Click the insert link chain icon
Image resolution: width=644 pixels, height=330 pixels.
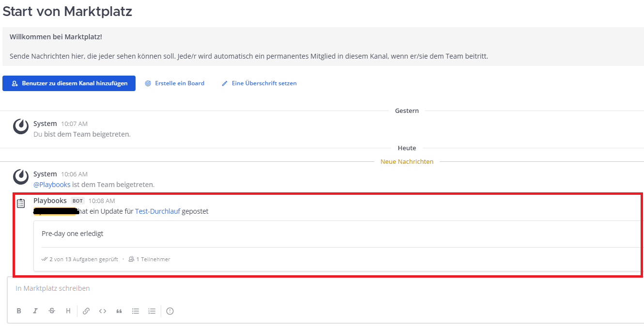pos(86,311)
